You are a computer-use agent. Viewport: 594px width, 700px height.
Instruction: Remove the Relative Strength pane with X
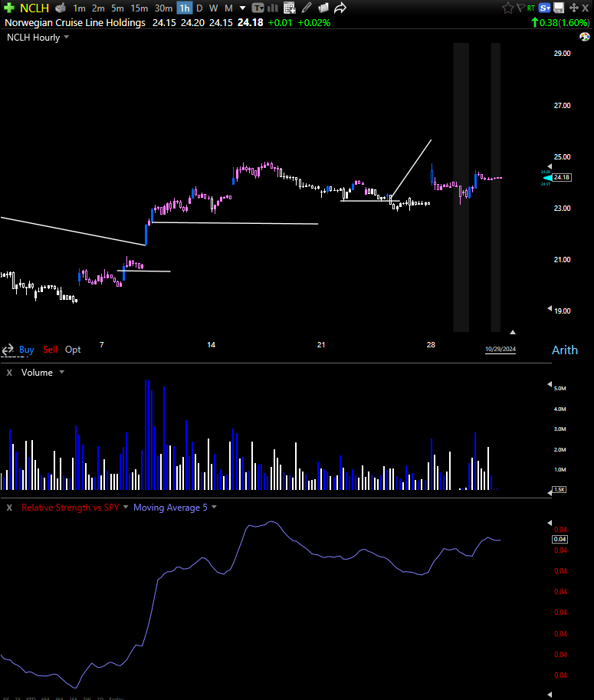[x=9, y=508]
